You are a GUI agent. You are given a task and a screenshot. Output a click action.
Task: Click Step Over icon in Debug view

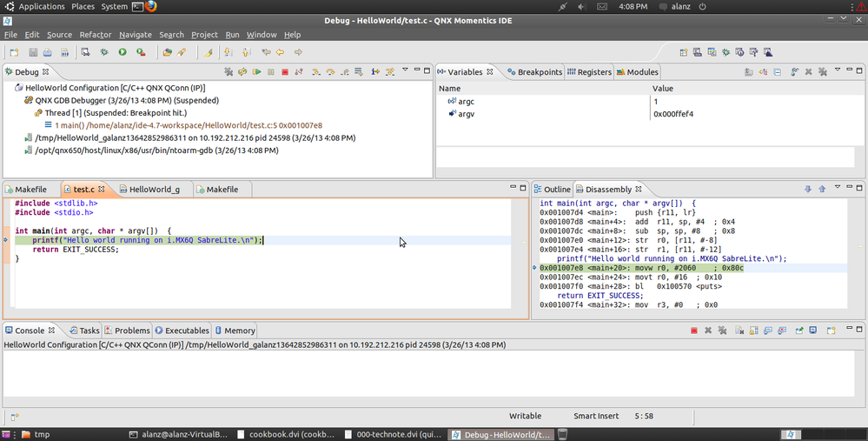coord(330,72)
